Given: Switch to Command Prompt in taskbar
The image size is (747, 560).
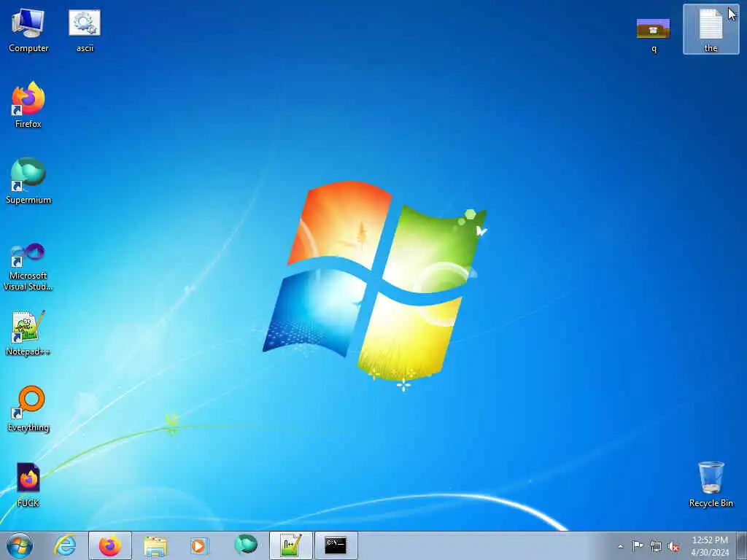Looking at the screenshot, I should coord(336,545).
